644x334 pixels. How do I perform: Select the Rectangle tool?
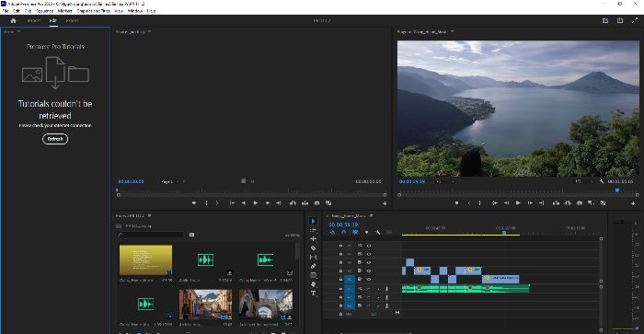pyautogui.click(x=313, y=275)
